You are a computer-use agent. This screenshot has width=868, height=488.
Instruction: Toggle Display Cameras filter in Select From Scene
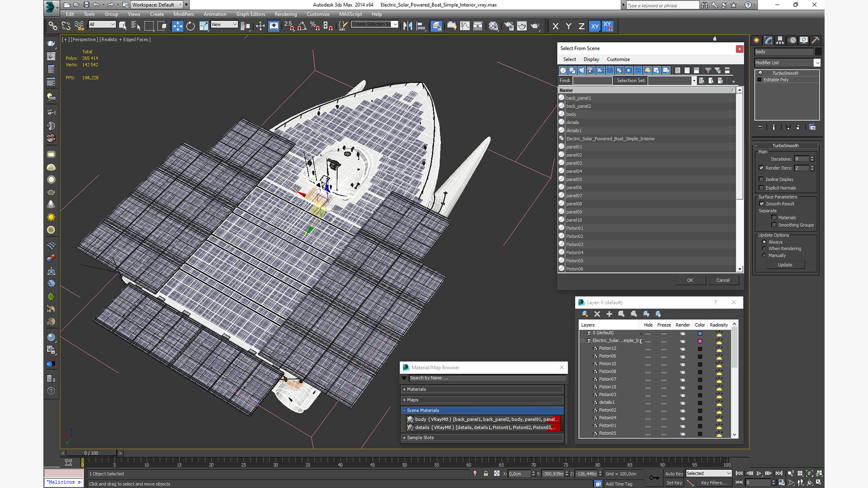pos(591,70)
